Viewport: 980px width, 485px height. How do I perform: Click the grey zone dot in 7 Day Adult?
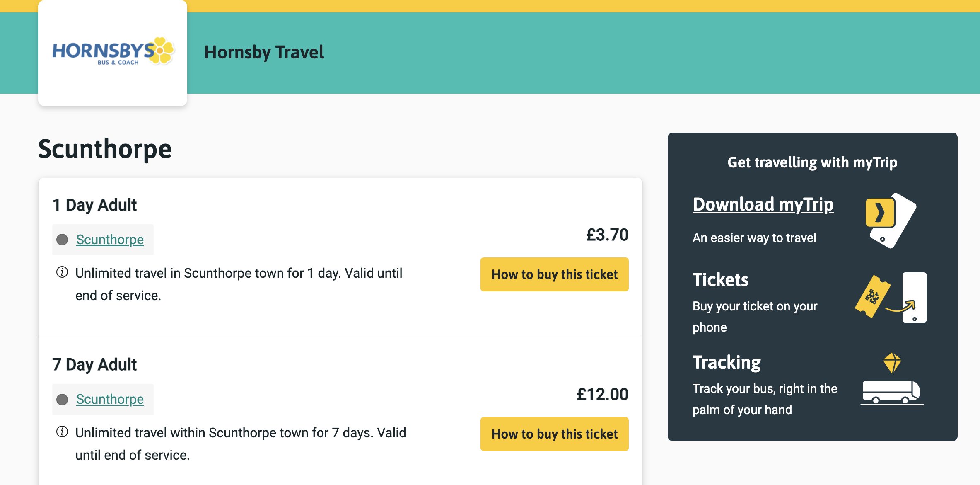[62, 399]
